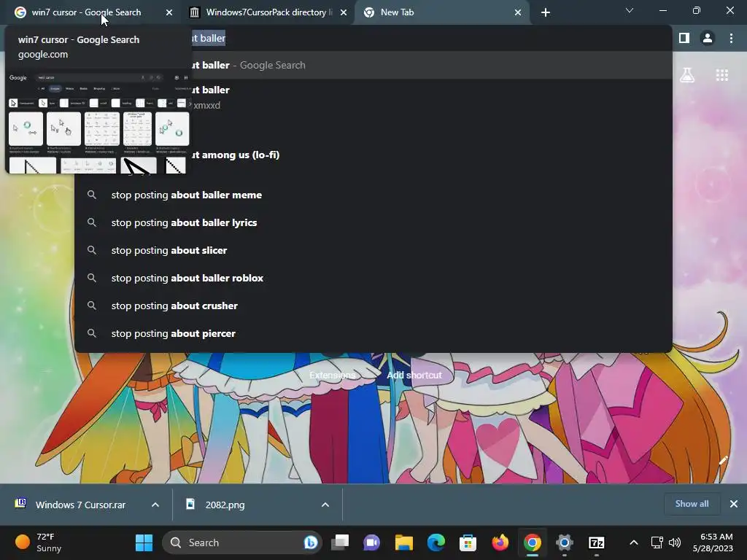The image size is (747, 560).
Task: Open Bing Chat icon in taskbar search
Action: click(x=311, y=542)
